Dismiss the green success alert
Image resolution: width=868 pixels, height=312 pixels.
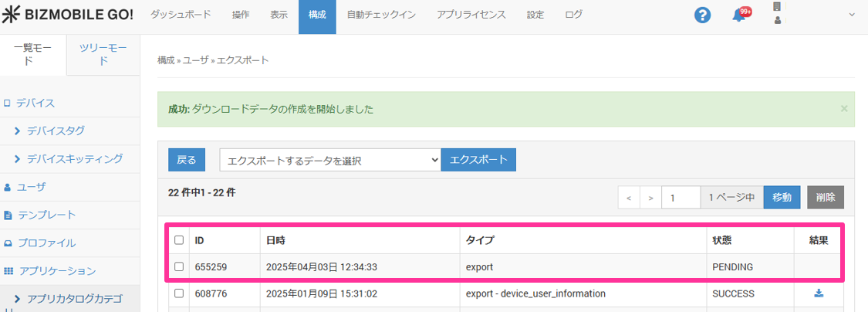843,109
